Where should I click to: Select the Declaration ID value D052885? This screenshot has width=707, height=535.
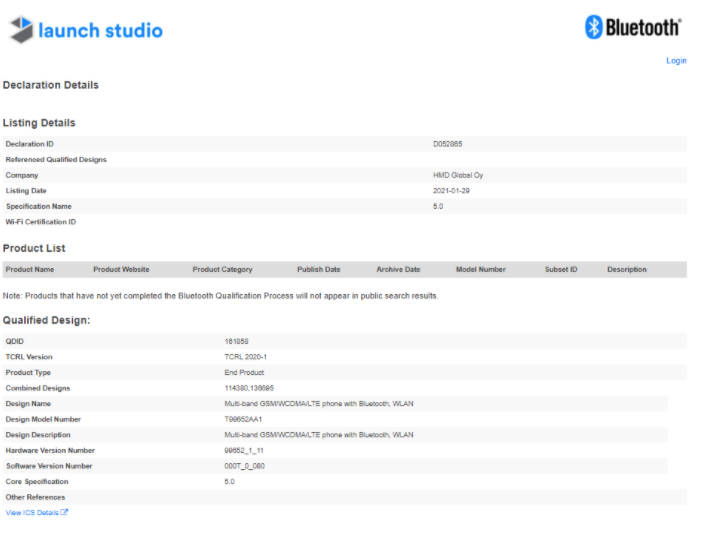click(x=447, y=144)
